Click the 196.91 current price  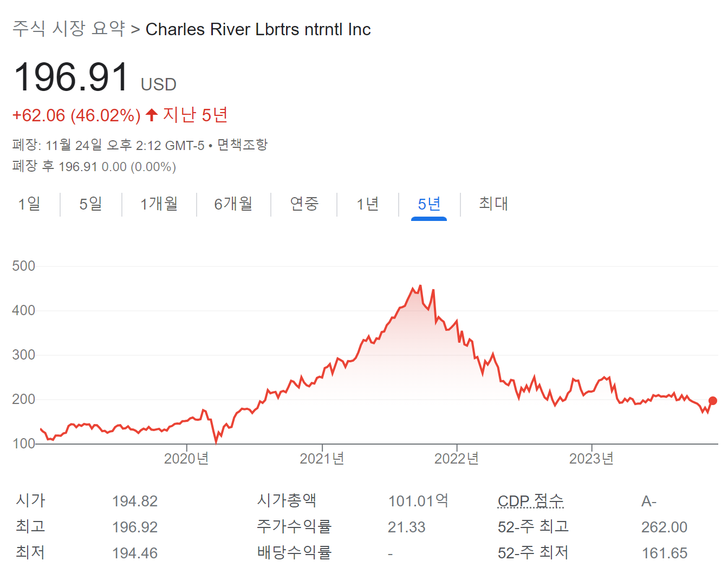tap(71, 77)
